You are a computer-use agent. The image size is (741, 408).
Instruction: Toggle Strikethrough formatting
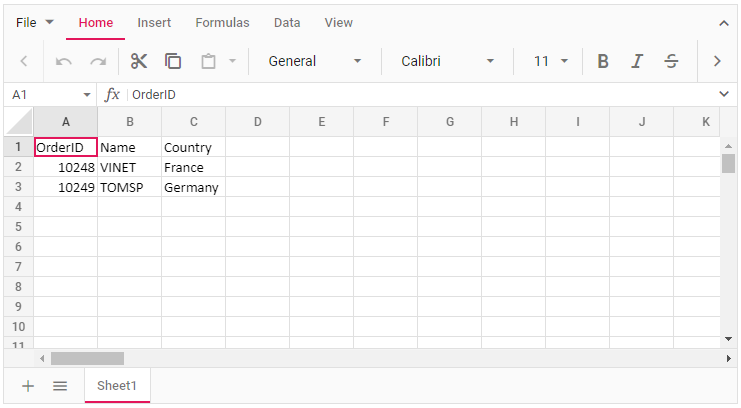coord(671,61)
